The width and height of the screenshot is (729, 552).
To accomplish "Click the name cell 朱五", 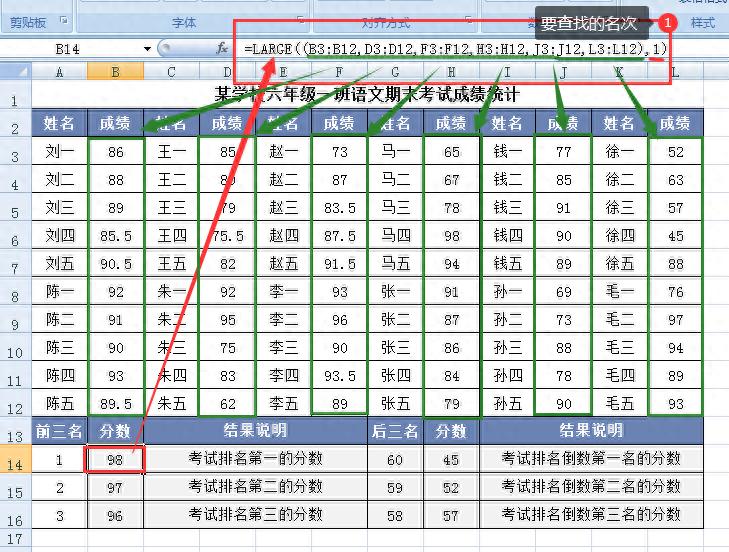I will click(171, 404).
